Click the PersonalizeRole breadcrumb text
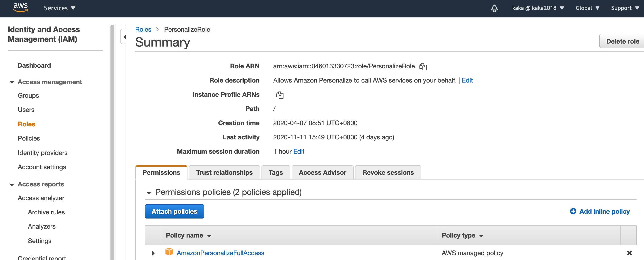644x260 pixels. pos(187,30)
